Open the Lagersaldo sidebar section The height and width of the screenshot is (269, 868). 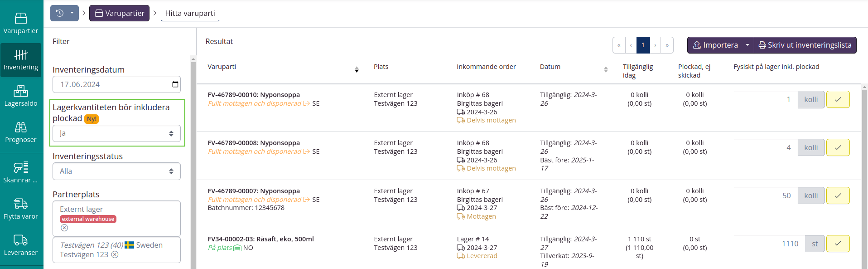pos(21,96)
